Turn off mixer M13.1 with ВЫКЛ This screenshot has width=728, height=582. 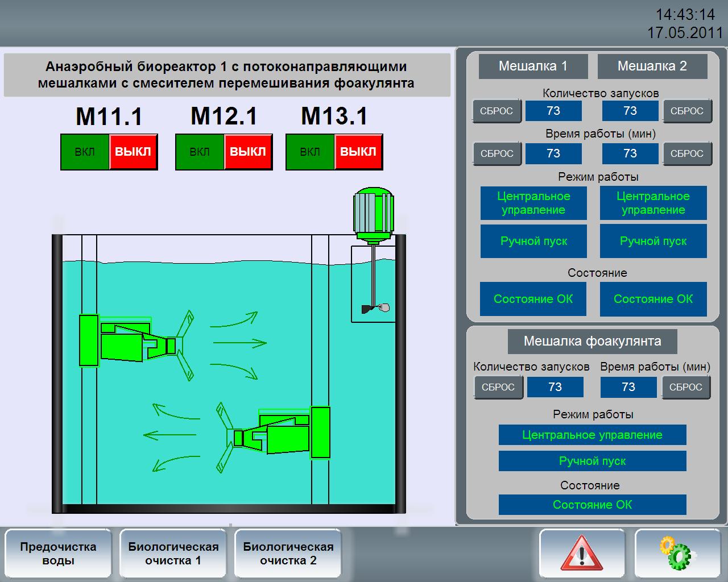(x=358, y=152)
